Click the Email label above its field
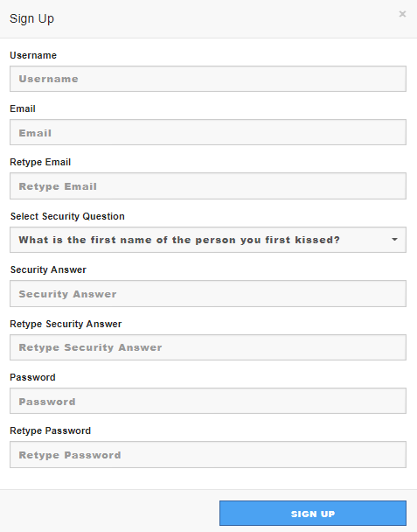 [x=23, y=108]
